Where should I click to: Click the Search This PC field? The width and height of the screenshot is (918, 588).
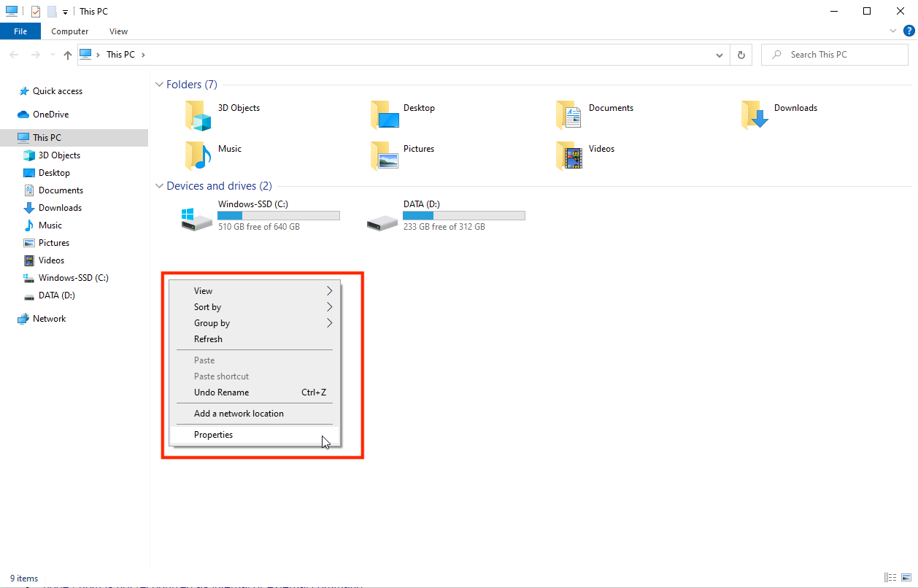pos(835,55)
